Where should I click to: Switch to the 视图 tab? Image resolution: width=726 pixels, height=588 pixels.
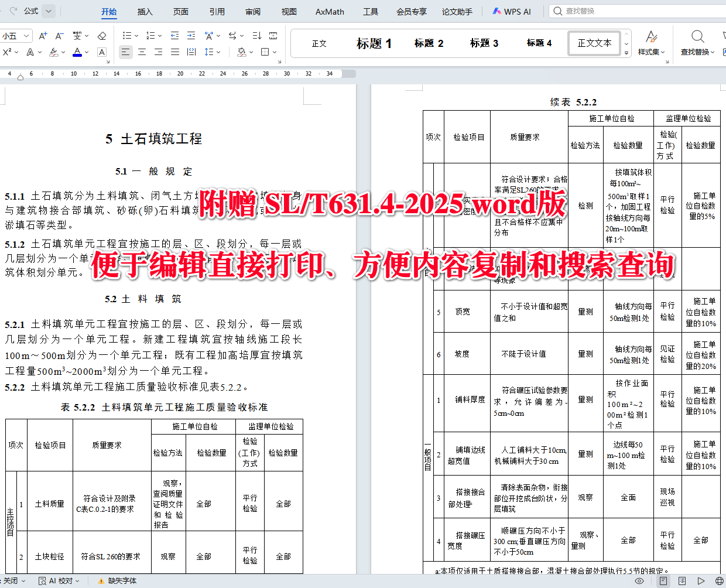pos(289,11)
